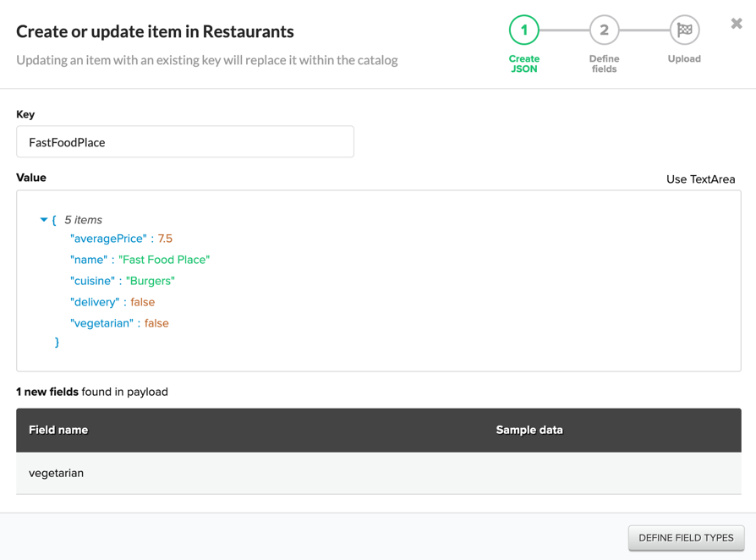Click the "5 items" object summary
756x560 pixels.
click(83, 220)
